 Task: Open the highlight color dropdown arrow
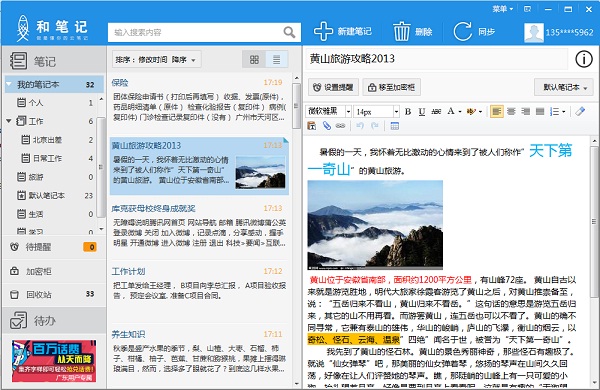coord(480,112)
